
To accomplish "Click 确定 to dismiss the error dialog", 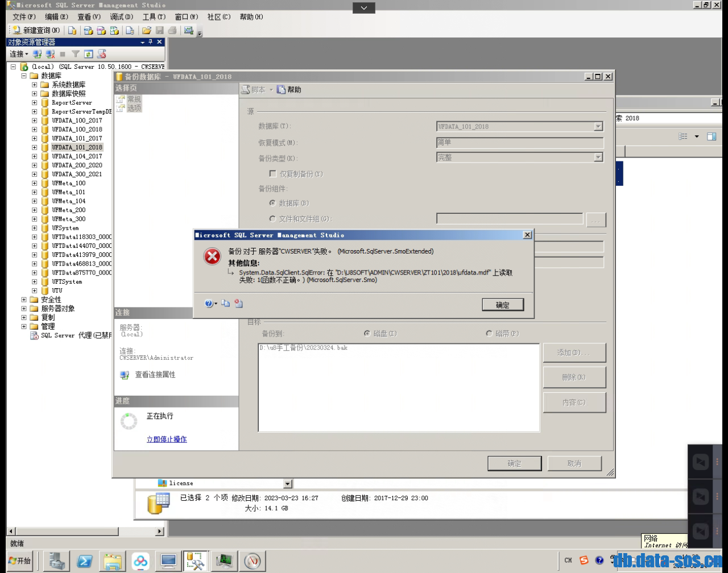I will [x=502, y=304].
